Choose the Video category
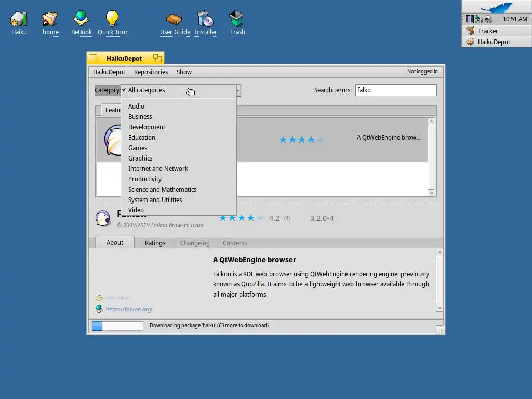532x399 pixels. pos(179,210)
